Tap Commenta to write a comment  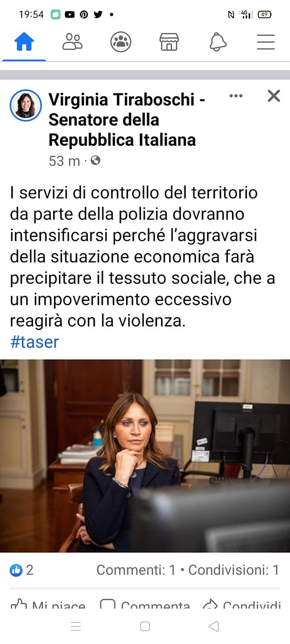pos(145,606)
